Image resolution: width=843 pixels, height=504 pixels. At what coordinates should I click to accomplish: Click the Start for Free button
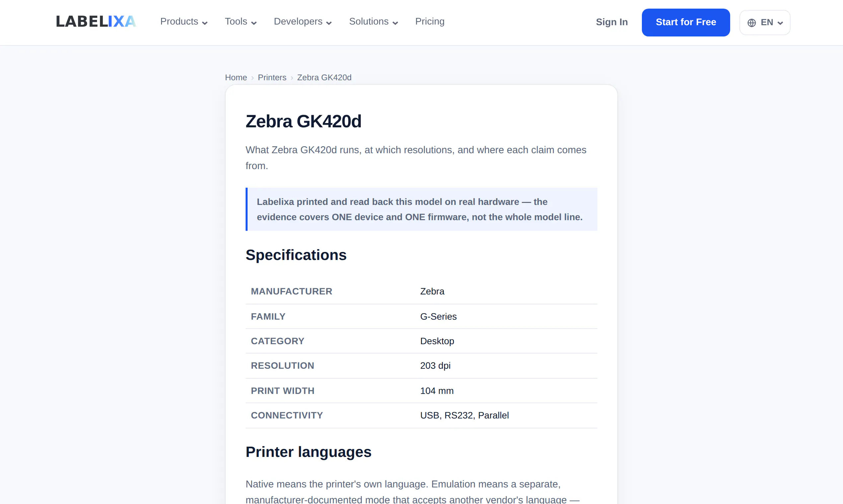pos(686,23)
